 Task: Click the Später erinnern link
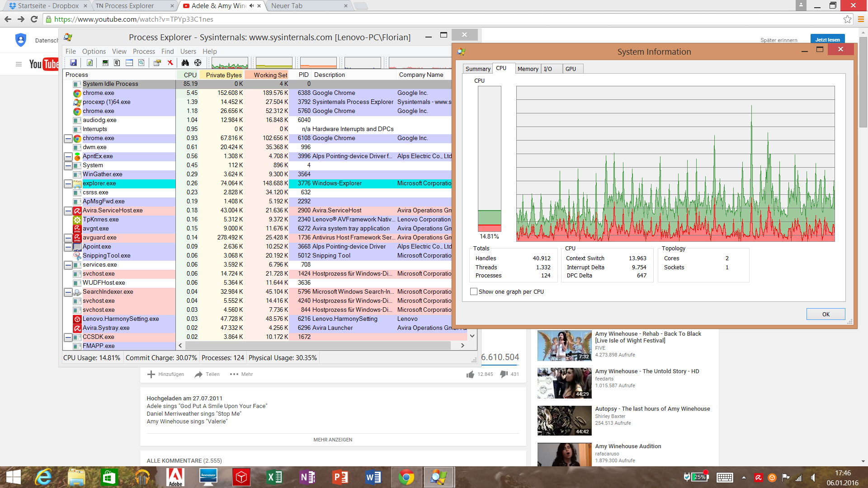778,40
